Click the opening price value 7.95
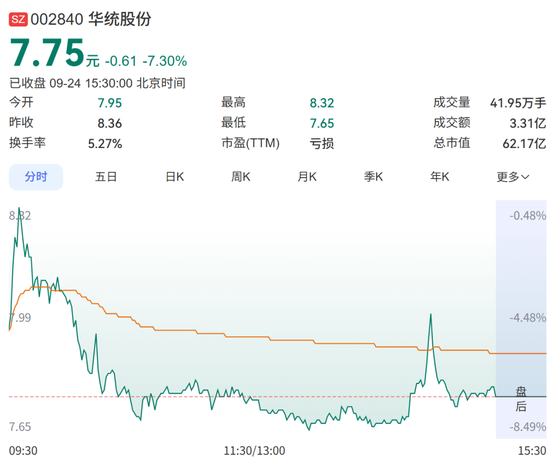 [109, 103]
